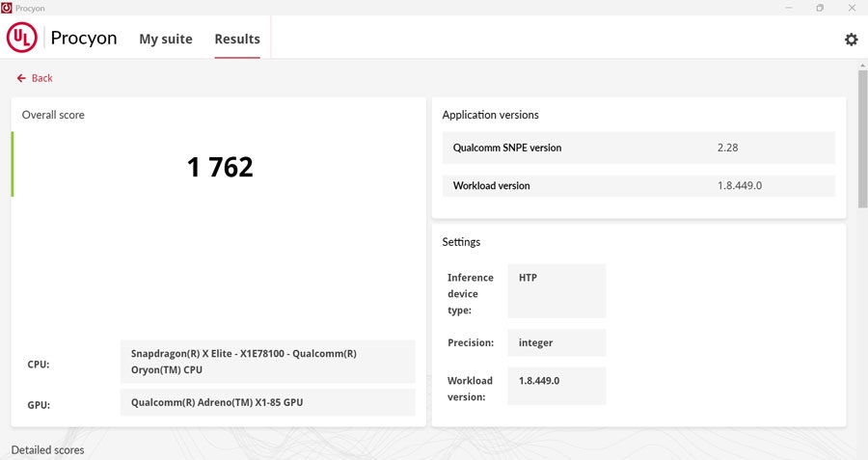Select the Adreno X1-85 GPU field

click(267, 402)
